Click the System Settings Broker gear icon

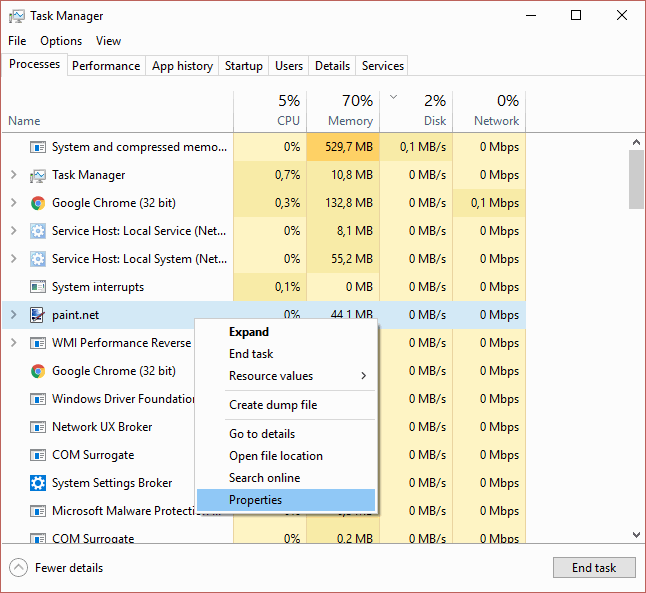coord(38,483)
